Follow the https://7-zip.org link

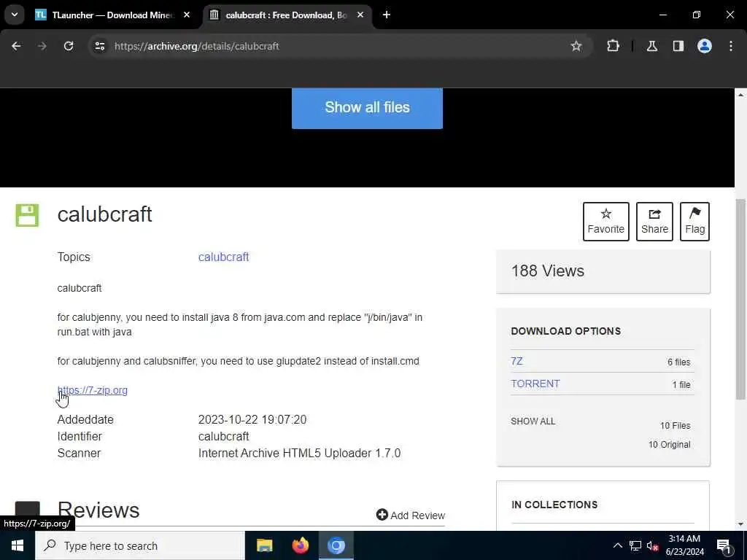pos(93,391)
